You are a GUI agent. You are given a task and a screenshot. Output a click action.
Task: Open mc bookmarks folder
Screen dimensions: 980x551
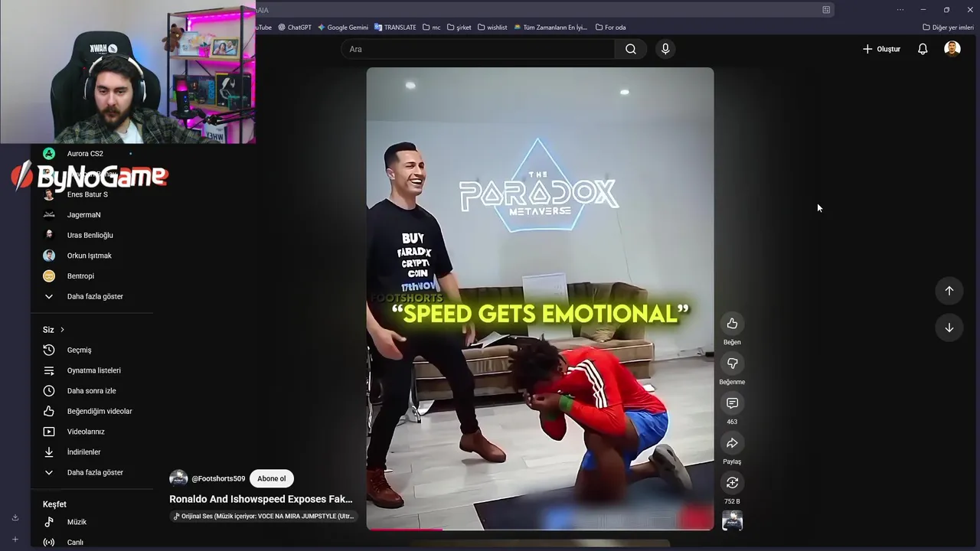(x=431, y=28)
